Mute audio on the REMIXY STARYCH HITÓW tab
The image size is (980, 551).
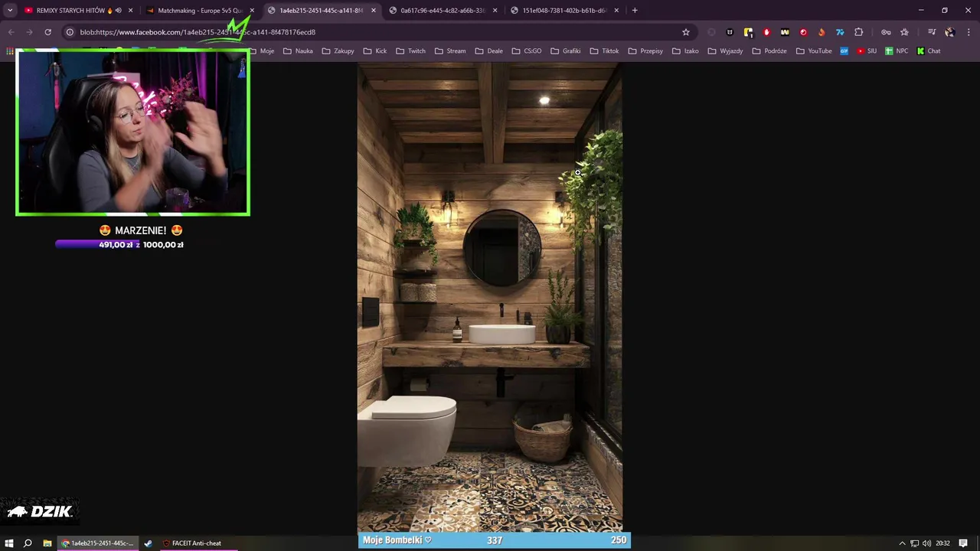pyautogui.click(x=118, y=10)
